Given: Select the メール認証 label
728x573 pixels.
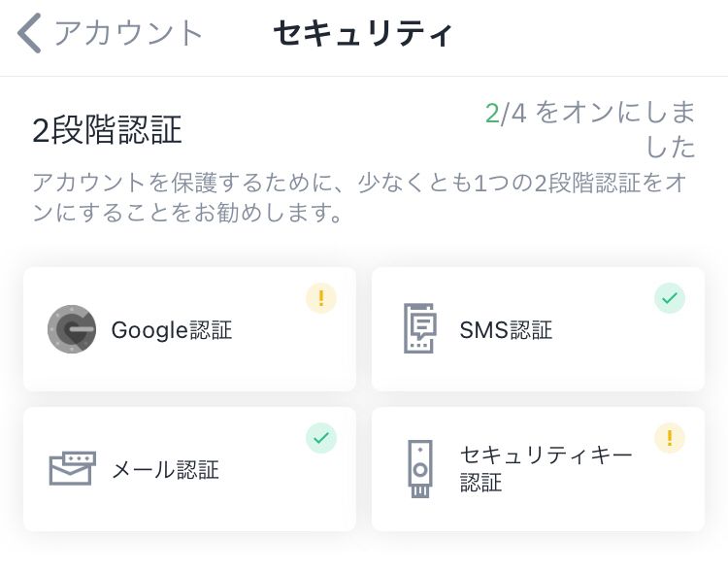Looking at the screenshot, I should [x=165, y=470].
